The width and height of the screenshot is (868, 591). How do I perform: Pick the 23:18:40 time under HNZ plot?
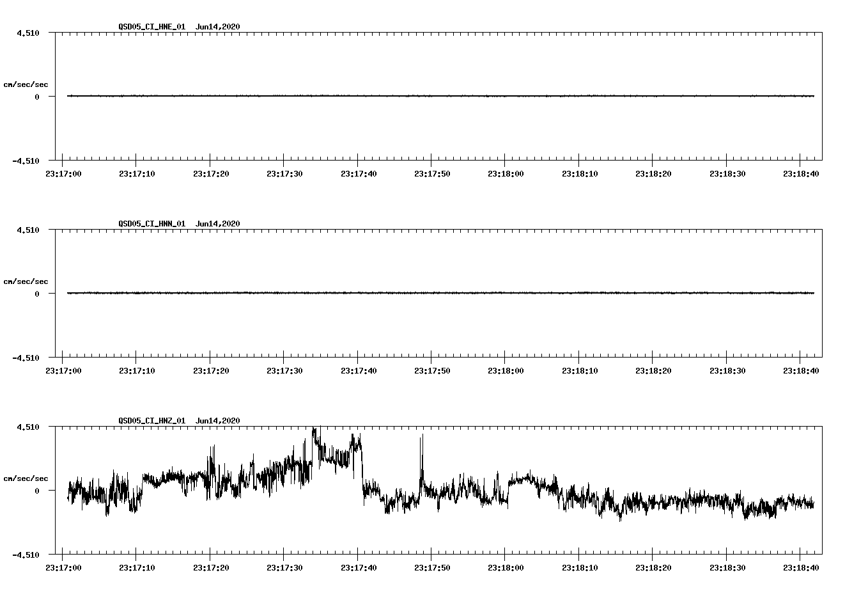tap(801, 568)
